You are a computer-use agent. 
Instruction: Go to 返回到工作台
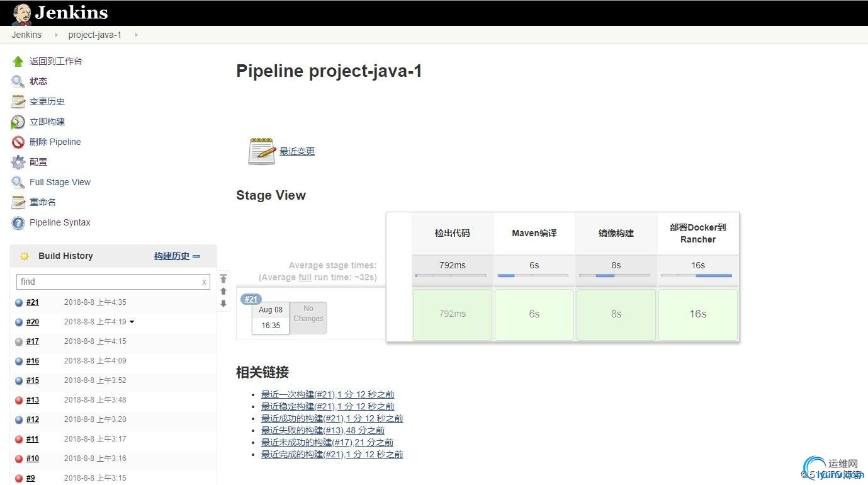pyautogui.click(x=56, y=61)
